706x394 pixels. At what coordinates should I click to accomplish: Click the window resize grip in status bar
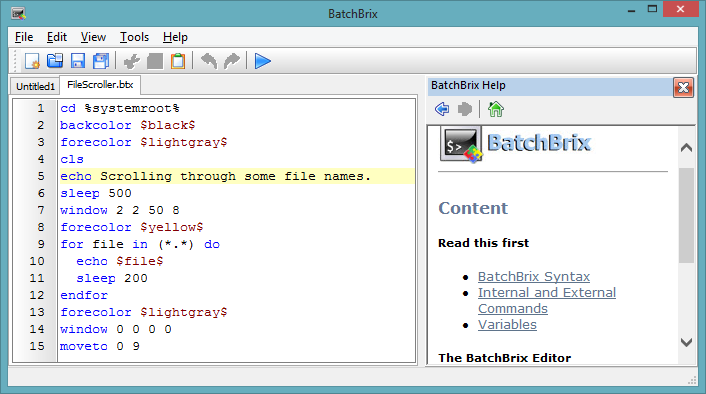pyautogui.click(x=692, y=381)
